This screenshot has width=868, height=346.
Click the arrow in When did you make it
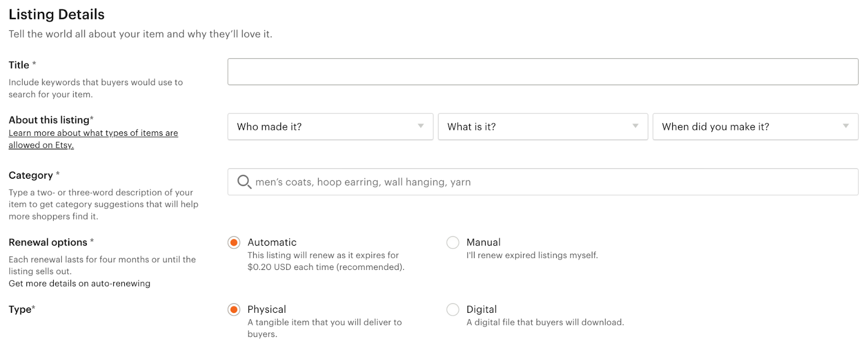tap(845, 126)
